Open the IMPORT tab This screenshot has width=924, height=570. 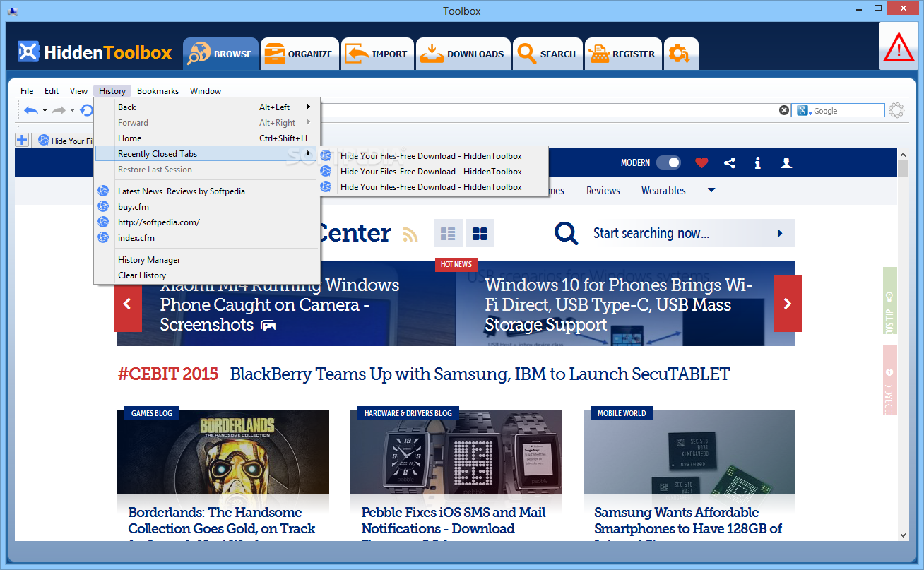[377, 54]
